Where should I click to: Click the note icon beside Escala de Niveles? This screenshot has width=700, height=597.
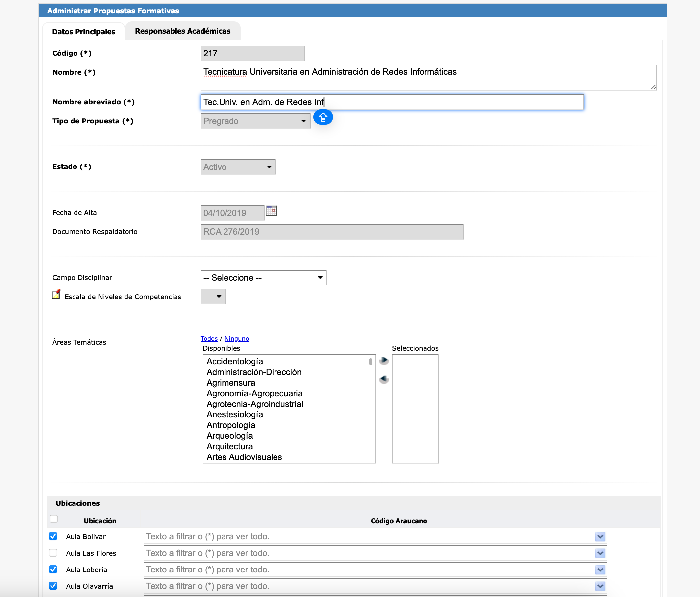click(x=56, y=294)
